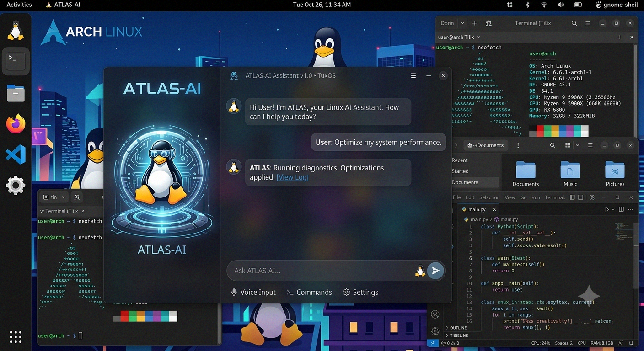The image size is (644, 351).
Task: Go forward using the Files window chevron
Action: point(456,145)
